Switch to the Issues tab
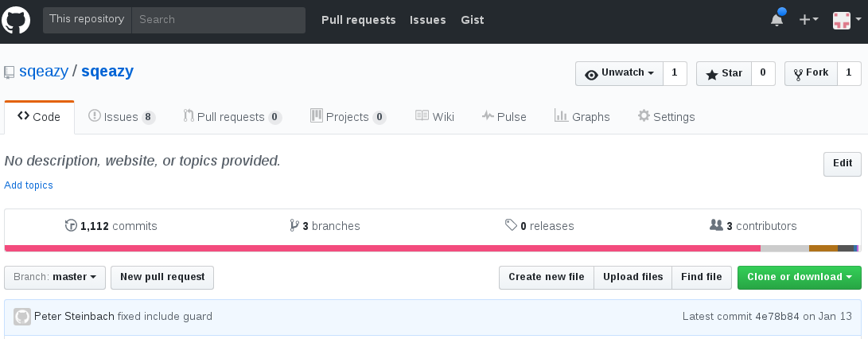The image size is (868, 339). pyautogui.click(x=122, y=117)
